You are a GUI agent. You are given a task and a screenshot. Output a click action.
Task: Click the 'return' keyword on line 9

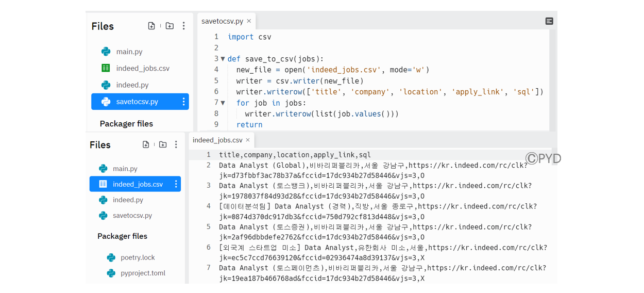point(249,125)
